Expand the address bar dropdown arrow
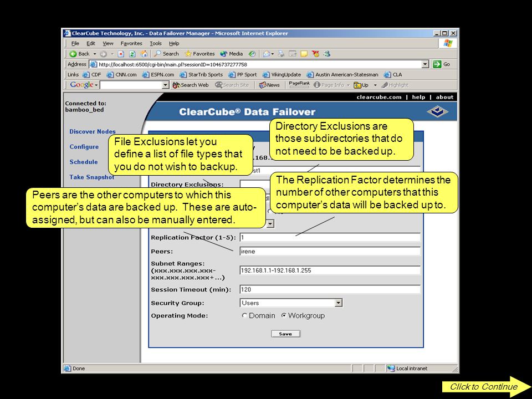 [425, 64]
